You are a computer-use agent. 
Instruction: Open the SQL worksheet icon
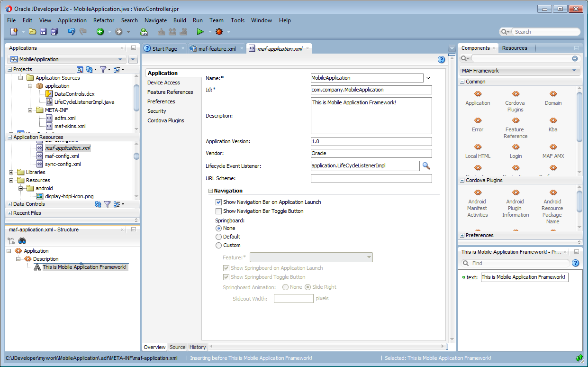(x=144, y=32)
